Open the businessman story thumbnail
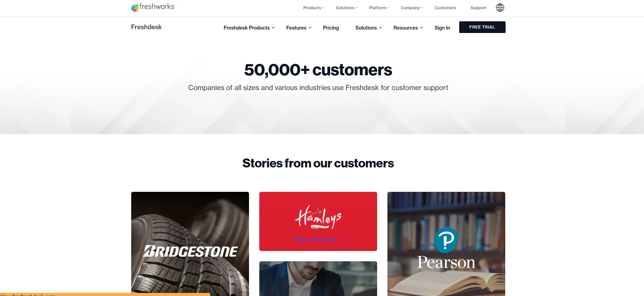The height and width of the screenshot is (296, 644). pyautogui.click(x=318, y=278)
